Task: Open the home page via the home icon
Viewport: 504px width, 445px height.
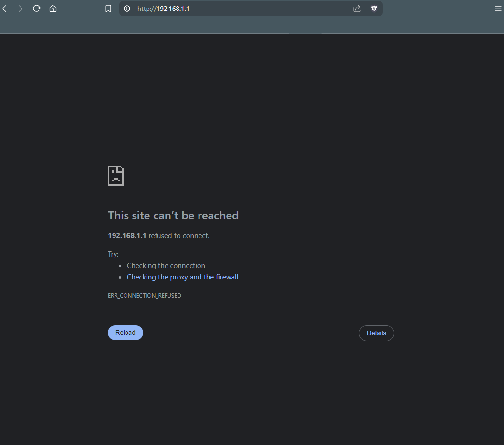Action: point(53,8)
